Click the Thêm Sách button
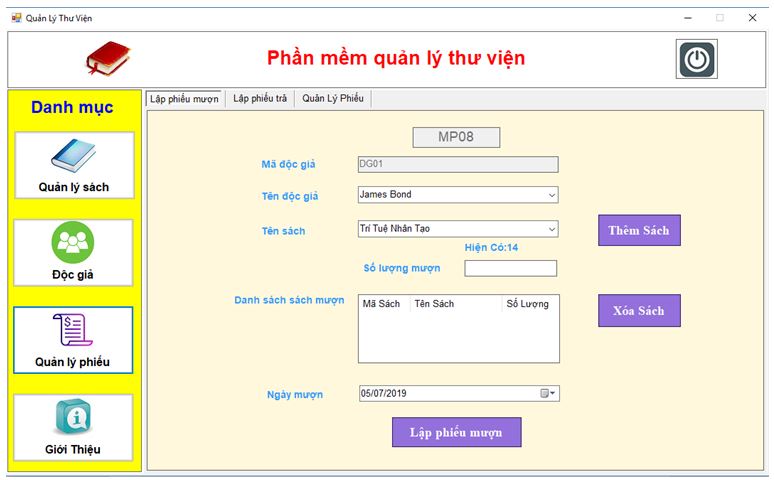Image resolution: width=774 pixels, height=480 pixels. [x=639, y=230]
